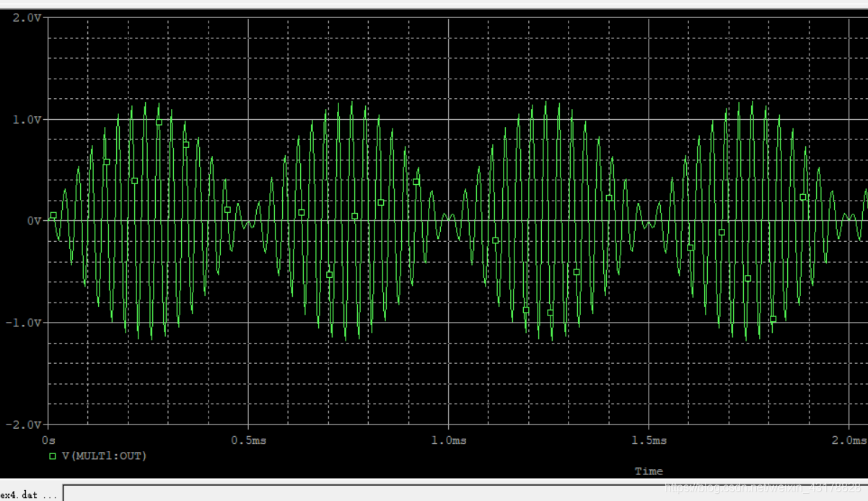Click the 0.5ms x-axis label
The image size is (868, 501).
(249, 440)
